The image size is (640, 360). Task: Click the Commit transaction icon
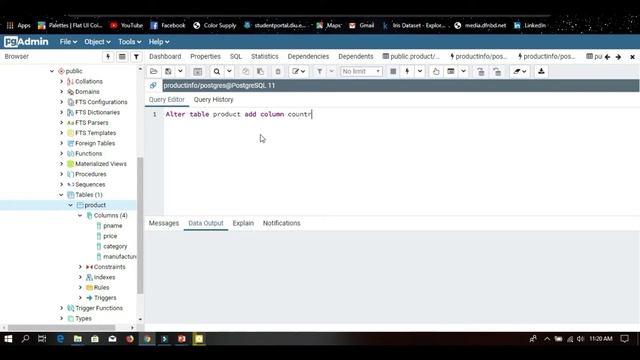coord(481,71)
